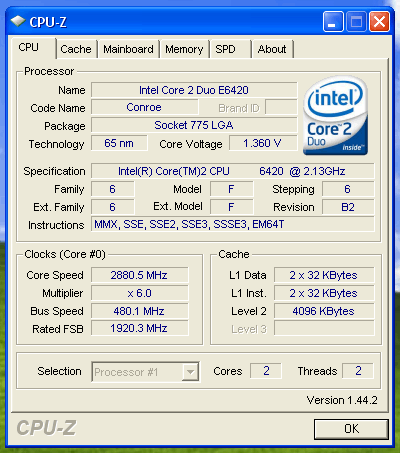
Task: Click the Revision value B2
Action: pyautogui.click(x=348, y=207)
